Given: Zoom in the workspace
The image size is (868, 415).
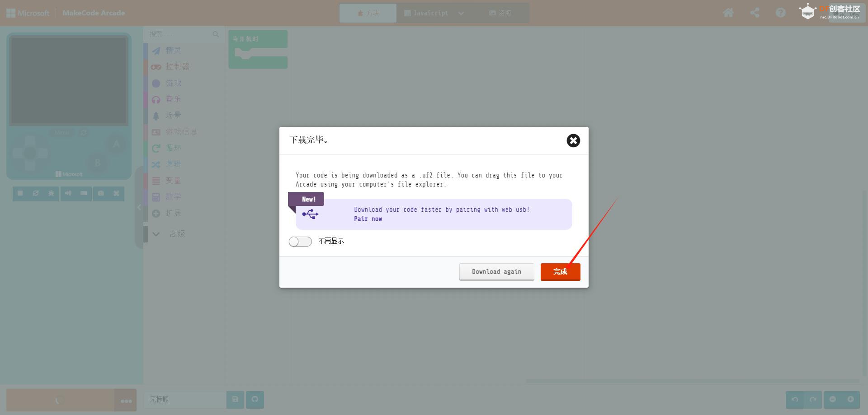Looking at the screenshot, I should click(x=851, y=400).
